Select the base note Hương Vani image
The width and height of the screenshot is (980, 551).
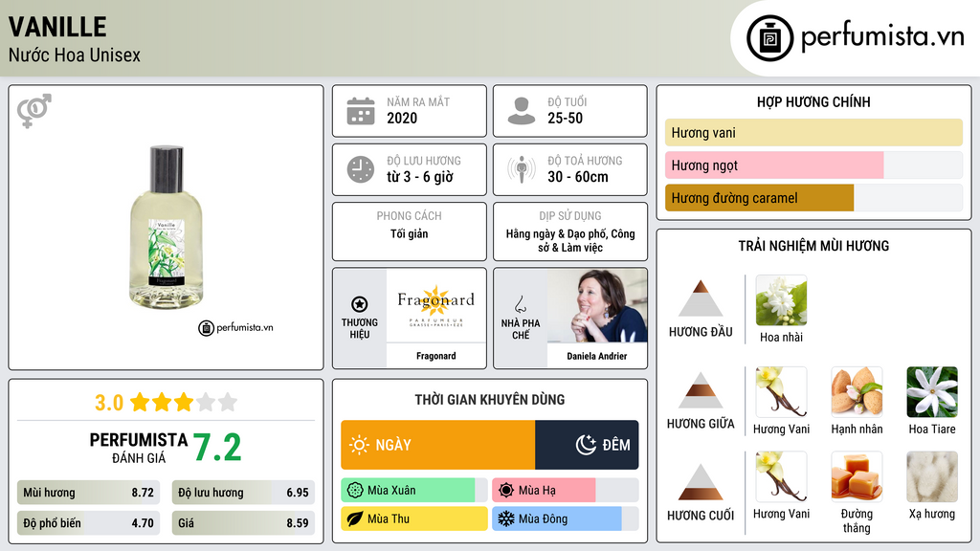tap(781, 477)
